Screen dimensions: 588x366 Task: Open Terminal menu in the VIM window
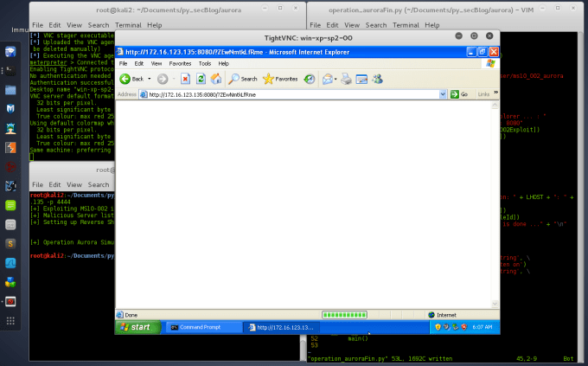click(x=406, y=25)
